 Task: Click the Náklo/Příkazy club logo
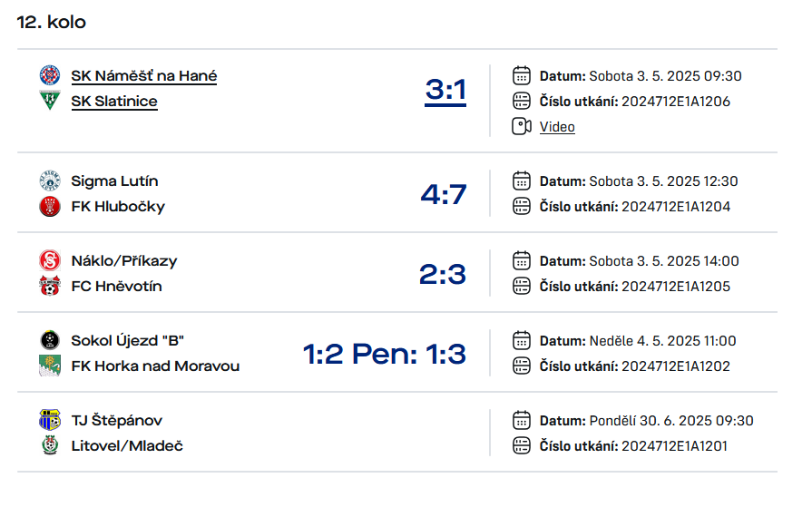click(50, 261)
